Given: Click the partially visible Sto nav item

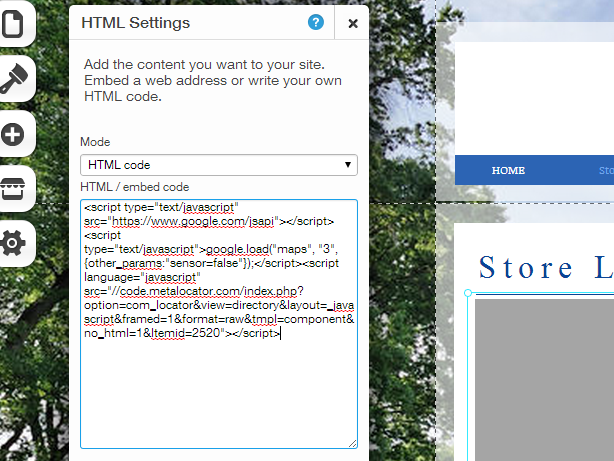Looking at the screenshot, I should click(x=606, y=170).
